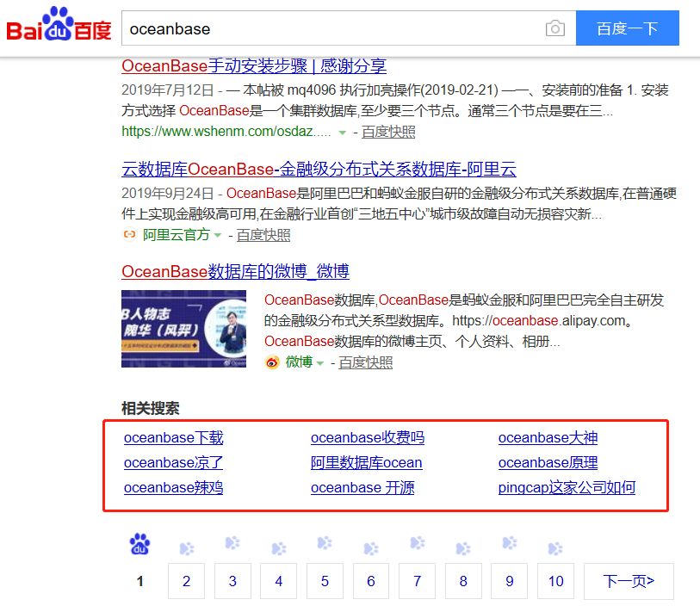Go to results page 7

[417, 581]
